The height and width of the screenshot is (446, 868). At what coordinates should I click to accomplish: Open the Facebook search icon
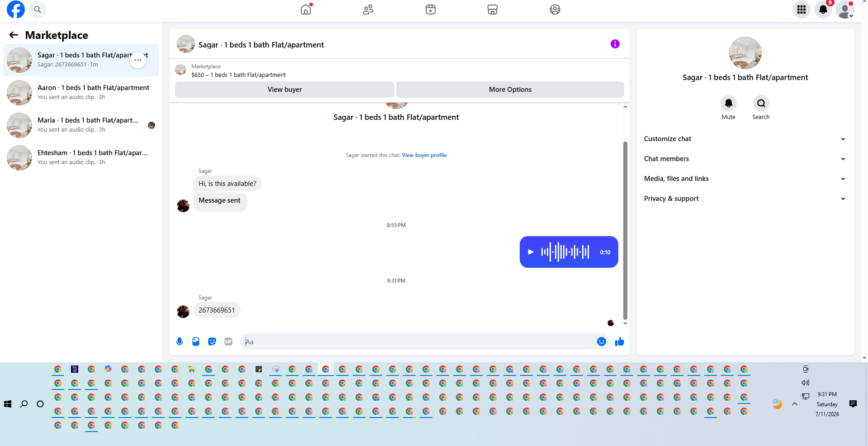38,9
